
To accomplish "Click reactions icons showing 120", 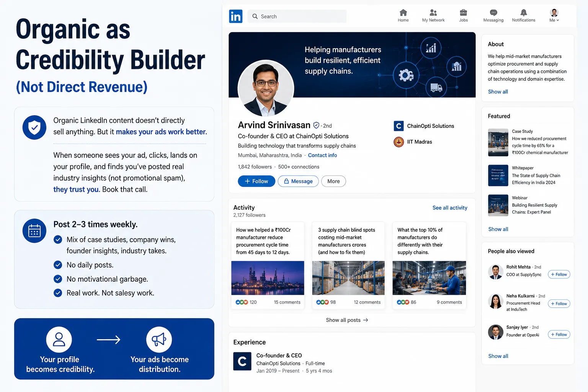I will [x=242, y=302].
